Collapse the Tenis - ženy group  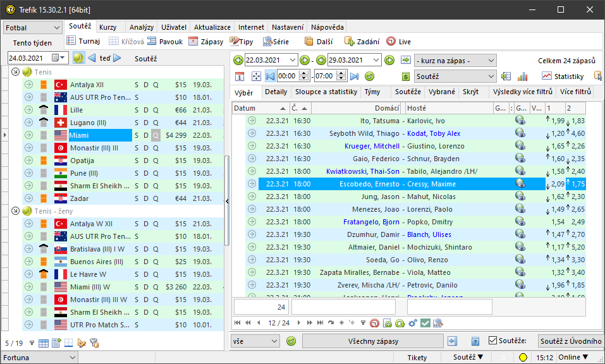coord(16,210)
